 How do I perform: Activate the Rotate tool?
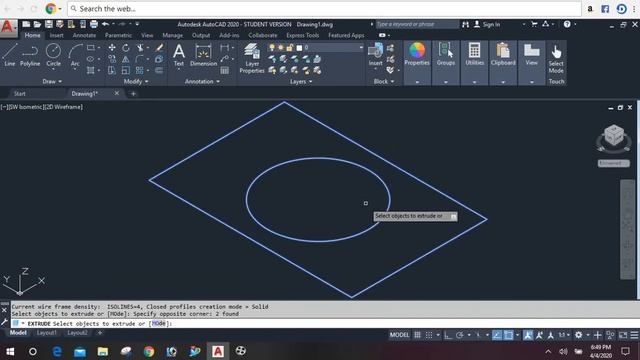[x=126, y=48]
